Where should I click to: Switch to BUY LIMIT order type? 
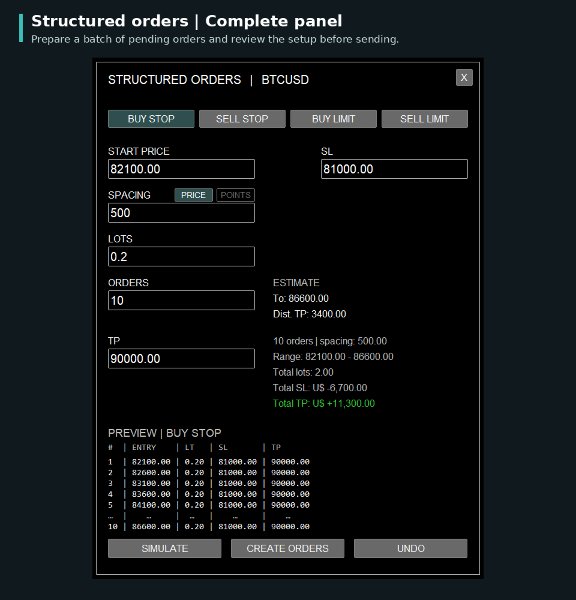(333, 119)
